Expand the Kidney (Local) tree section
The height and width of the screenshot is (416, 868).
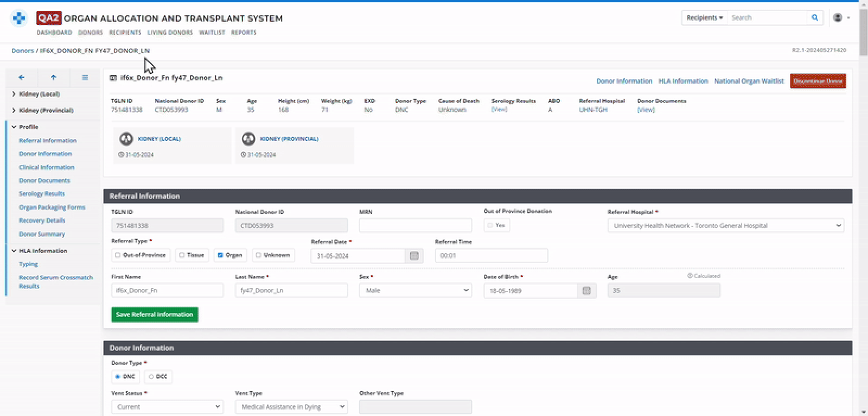tap(14, 94)
